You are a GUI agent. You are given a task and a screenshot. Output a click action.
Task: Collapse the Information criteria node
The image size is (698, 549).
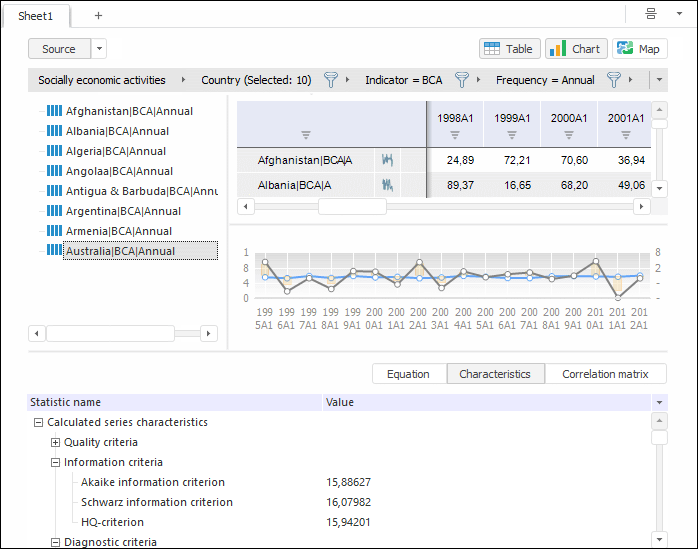[x=56, y=462]
